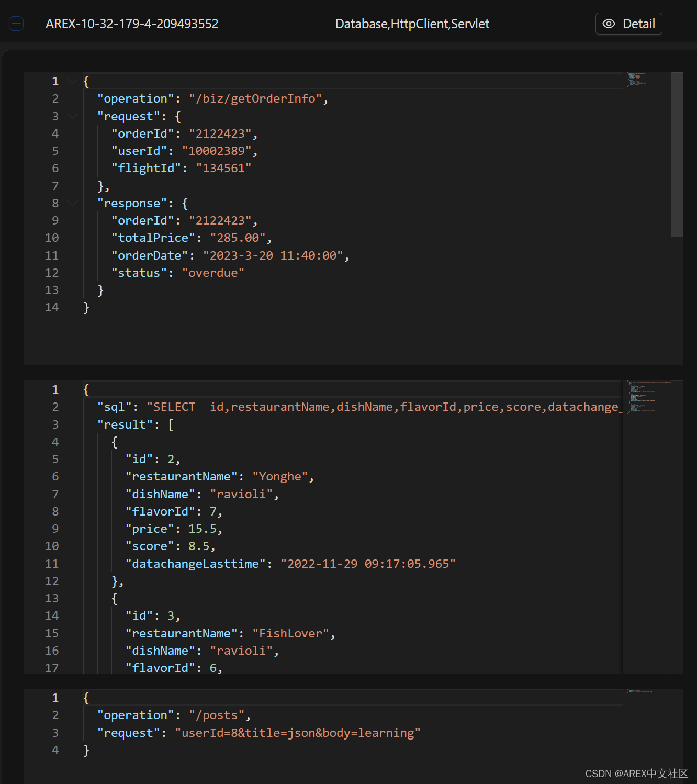Click the "score": 8.5 line
The image size is (697, 784).
point(170,546)
